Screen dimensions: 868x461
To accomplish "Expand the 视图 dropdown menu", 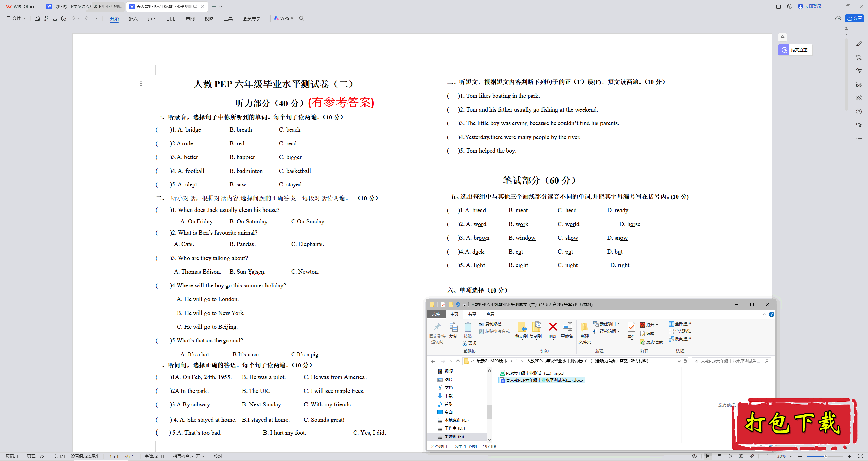I will 207,18.
